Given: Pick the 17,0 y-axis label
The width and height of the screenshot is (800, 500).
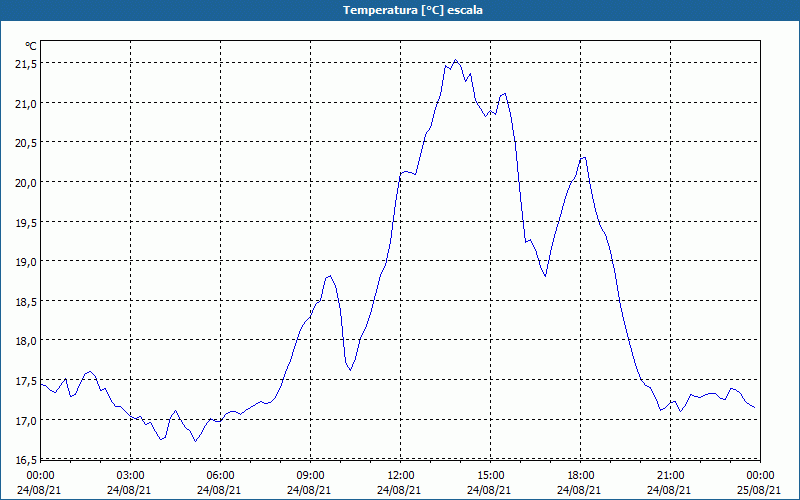Looking at the screenshot, I should pyautogui.click(x=26, y=420).
